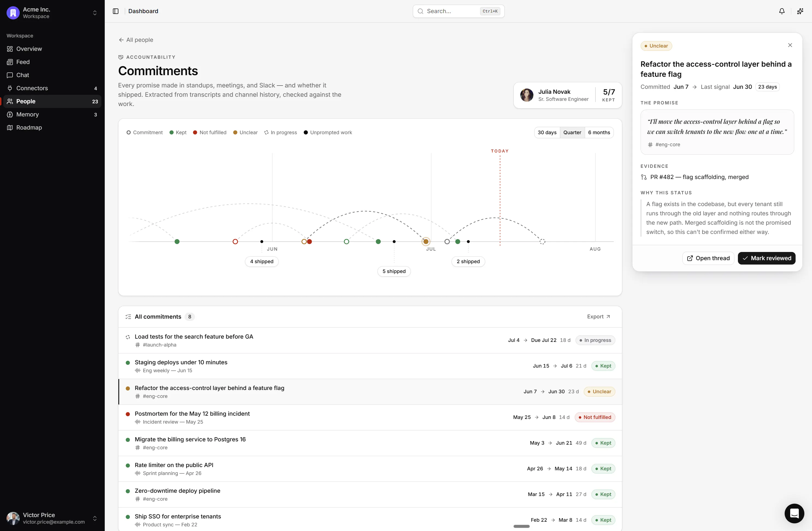Open the Overview page
This screenshot has height=531, width=812.
52,49
